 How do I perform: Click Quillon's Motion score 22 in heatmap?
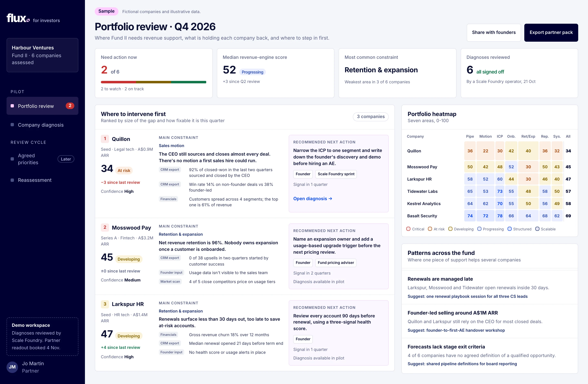[x=486, y=151]
